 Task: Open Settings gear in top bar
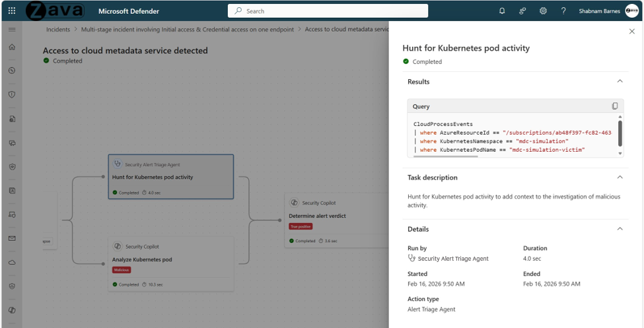tap(543, 11)
